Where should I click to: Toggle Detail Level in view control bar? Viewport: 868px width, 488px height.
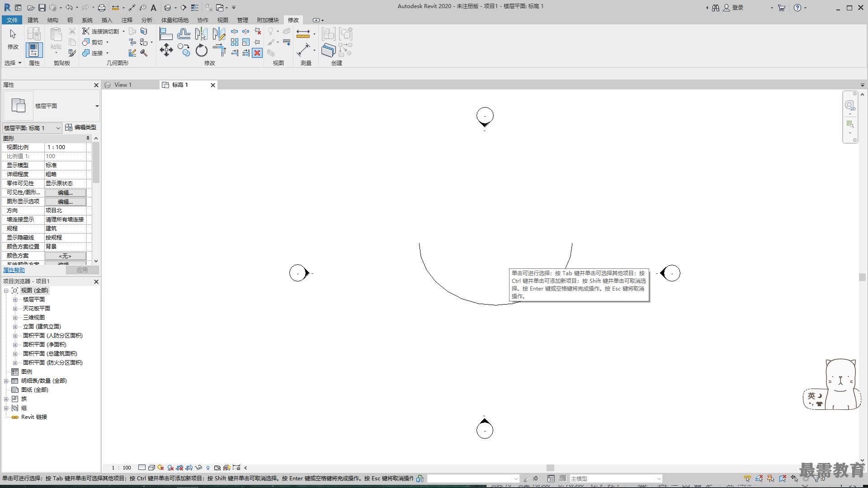click(142, 468)
